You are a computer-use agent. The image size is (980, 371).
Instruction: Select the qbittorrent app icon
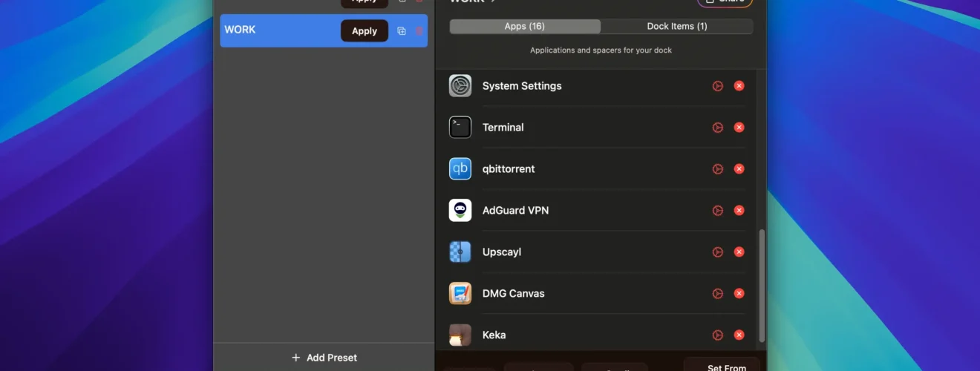click(x=460, y=169)
